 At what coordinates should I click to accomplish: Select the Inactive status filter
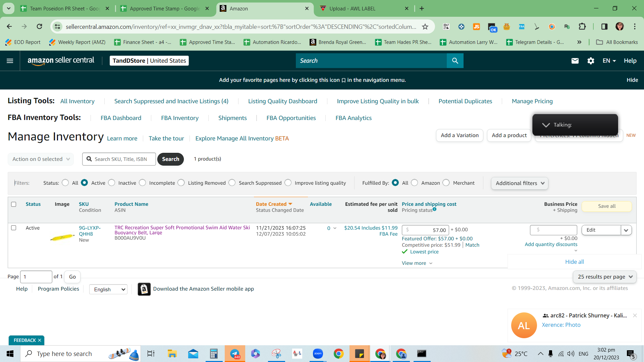point(112,183)
